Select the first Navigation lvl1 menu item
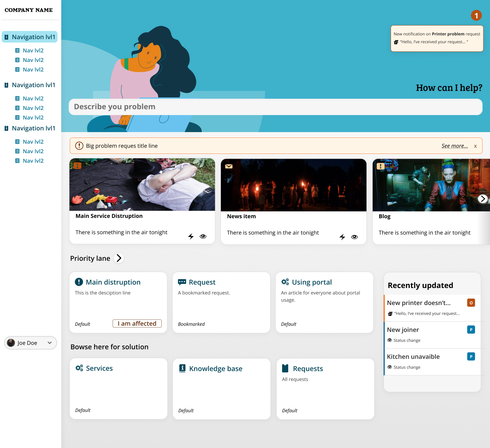Viewport: 490px width, 448px height. coord(30,37)
